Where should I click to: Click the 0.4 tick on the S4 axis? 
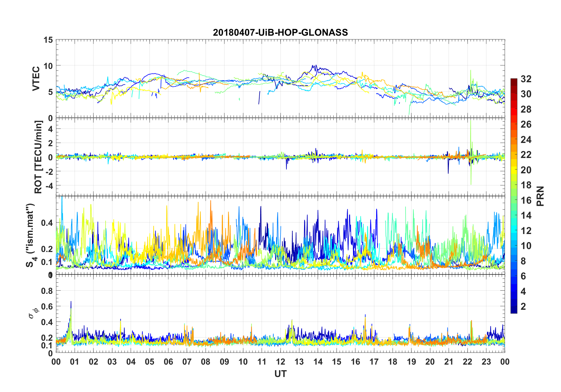point(47,223)
